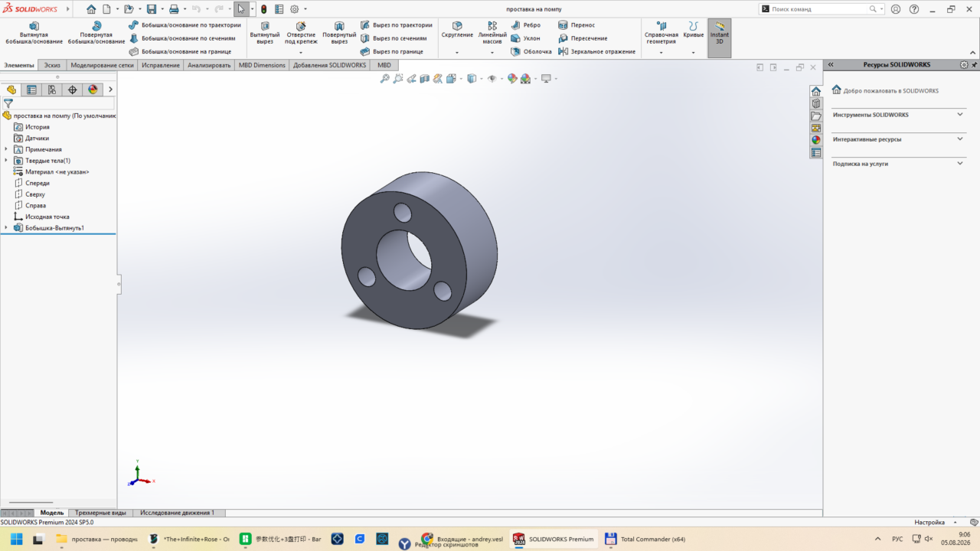Open Отверстие под крепеж dropdown arrow
Viewport: 980px width, 551px height.
tap(301, 53)
